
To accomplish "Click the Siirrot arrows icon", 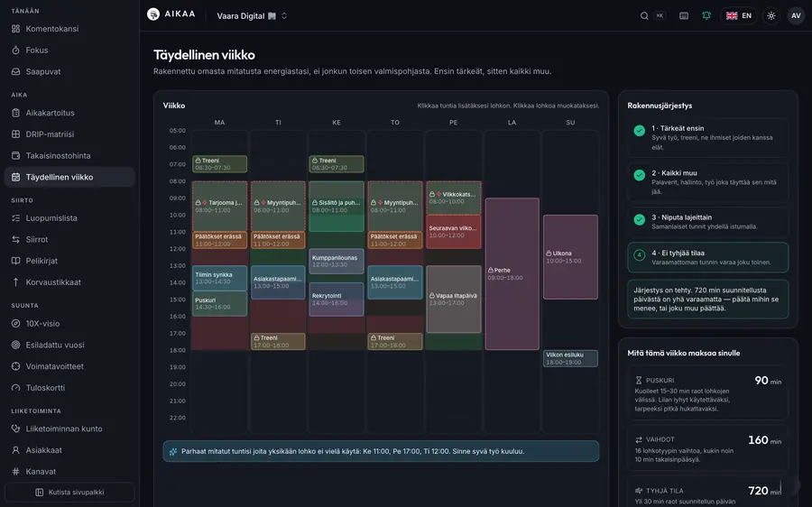I will point(15,239).
